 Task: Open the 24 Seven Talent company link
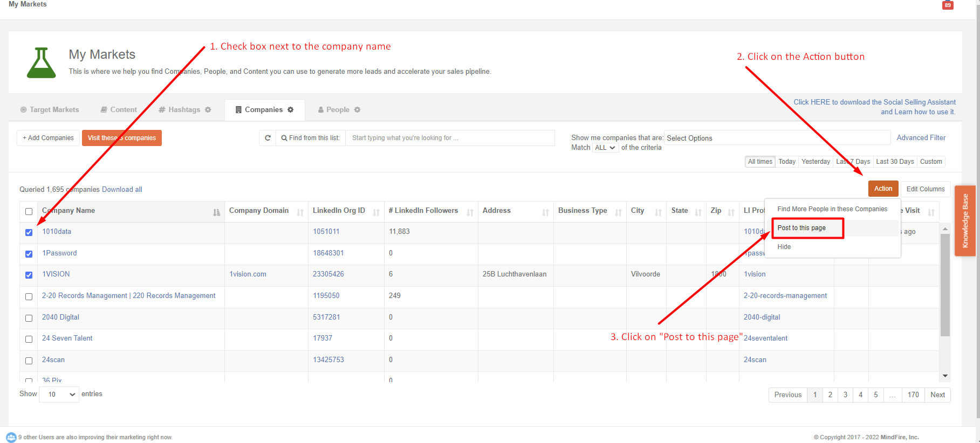(x=67, y=338)
